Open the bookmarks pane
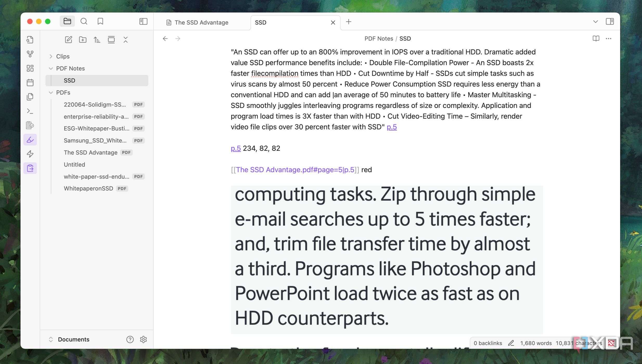This screenshot has height=364, width=642. point(100,21)
